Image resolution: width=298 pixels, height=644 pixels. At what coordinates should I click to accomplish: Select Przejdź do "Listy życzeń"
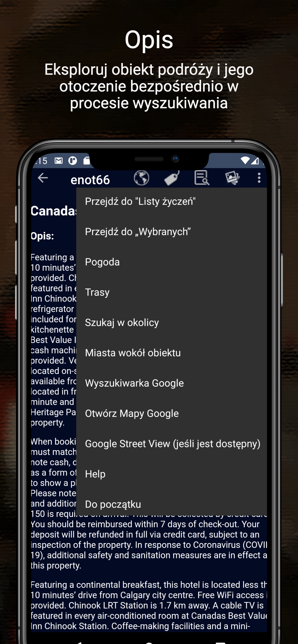[172, 201]
